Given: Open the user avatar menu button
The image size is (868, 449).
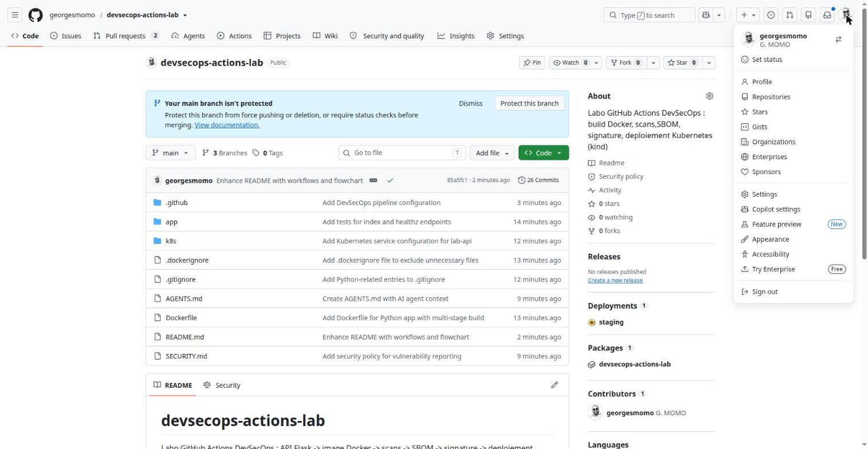Looking at the screenshot, I should tap(846, 15).
